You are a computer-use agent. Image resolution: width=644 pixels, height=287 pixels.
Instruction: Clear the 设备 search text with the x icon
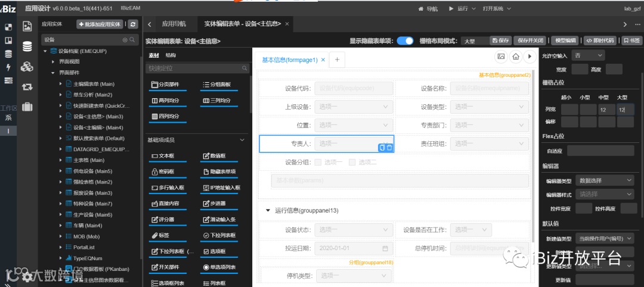[125, 40]
